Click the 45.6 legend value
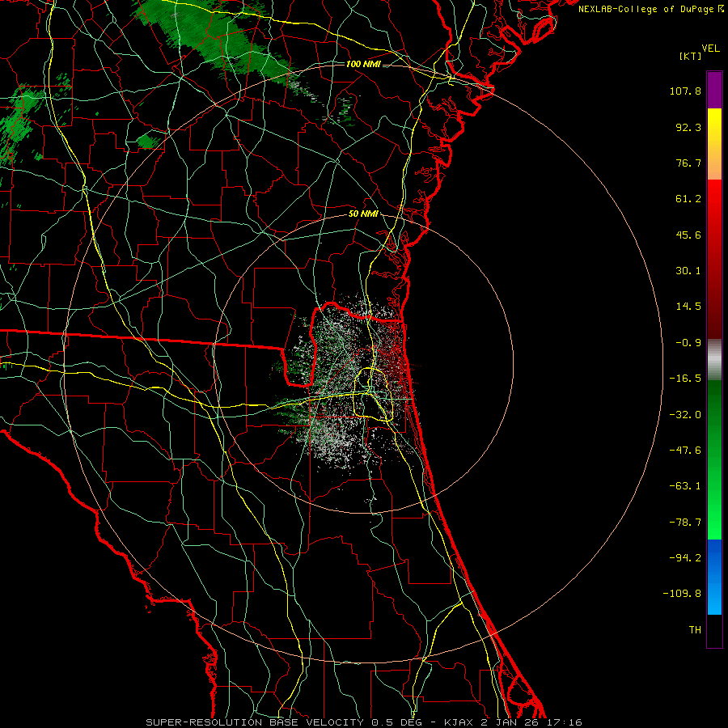The image size is (728, 728). 688,235
